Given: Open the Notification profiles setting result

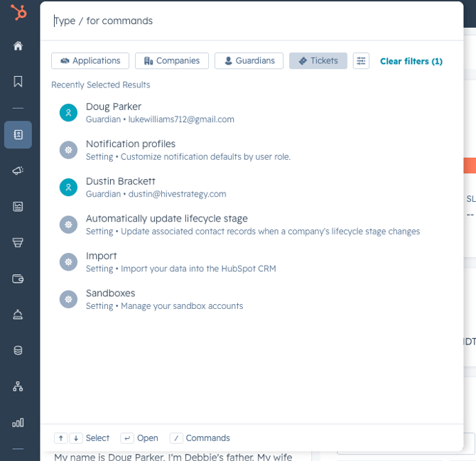Looking at the screenshot, I should pyautogui.click(x=251, y=150).
